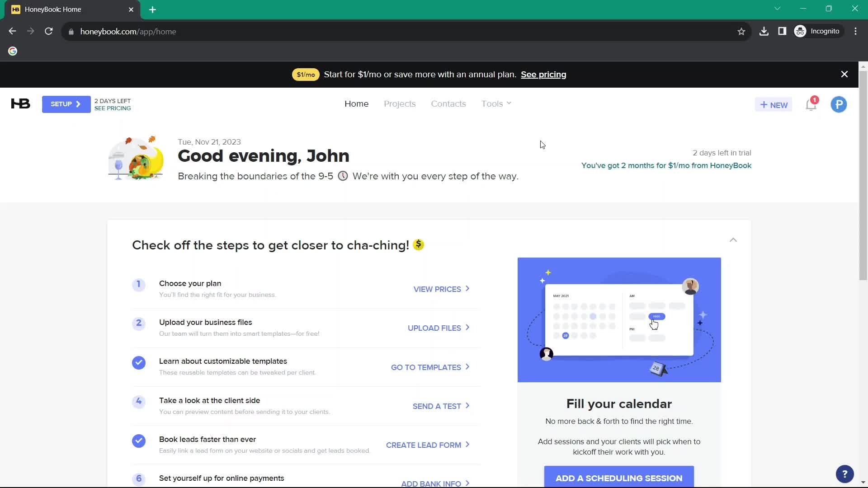Click the 'Fill your calendar' heading
Viewport: 868px width, 488px height.
(x=619, y=404)
